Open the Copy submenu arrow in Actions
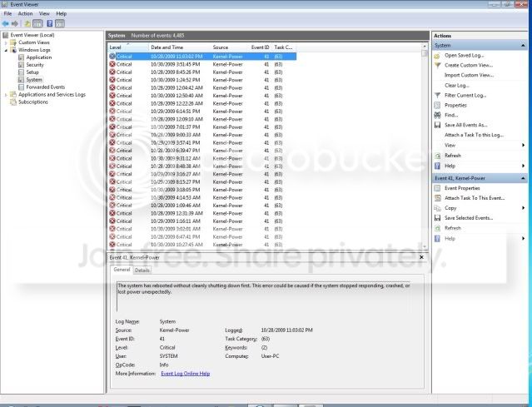The image size is (532, 407). pyautogui.click(x=524, y=208)
